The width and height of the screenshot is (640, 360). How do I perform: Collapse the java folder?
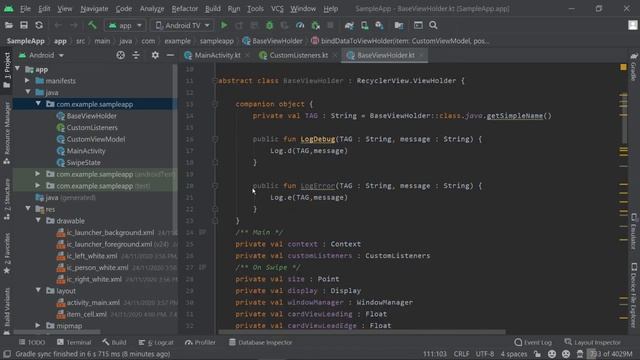28,92
